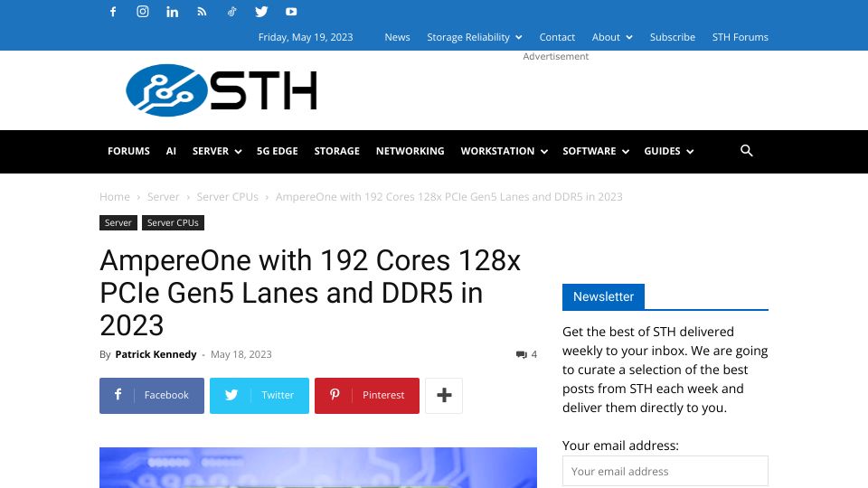868x488 pixels.
Task: Expand the GUIDES navigation menu
Action: pos(669,151)
